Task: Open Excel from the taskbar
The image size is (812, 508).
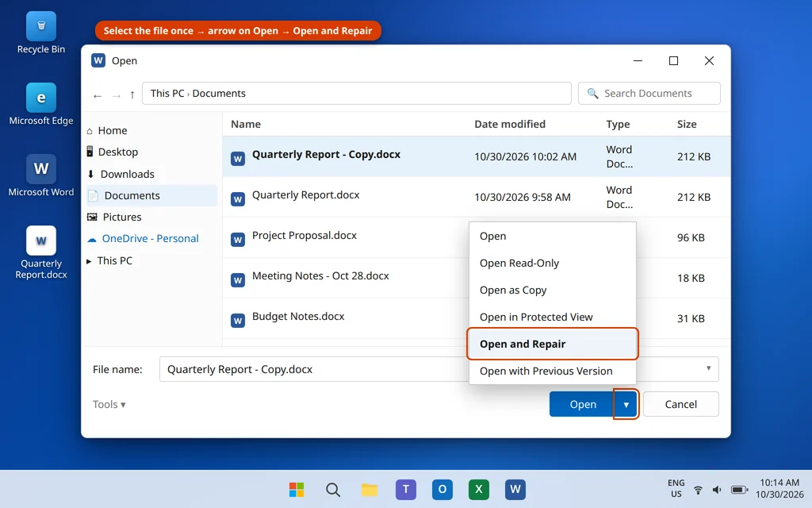Action: click(478, 489)
